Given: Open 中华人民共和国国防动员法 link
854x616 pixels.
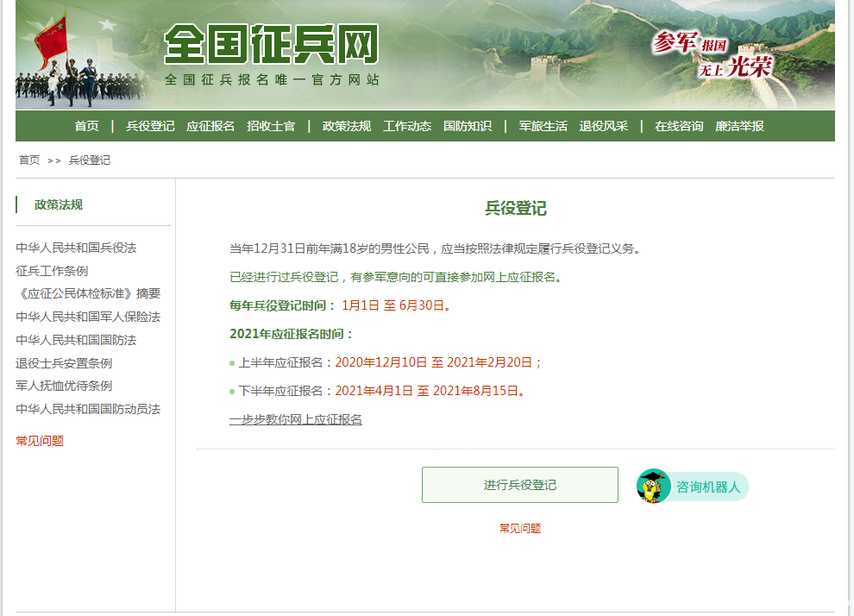Looking at the screenshot, I should 88,409.
